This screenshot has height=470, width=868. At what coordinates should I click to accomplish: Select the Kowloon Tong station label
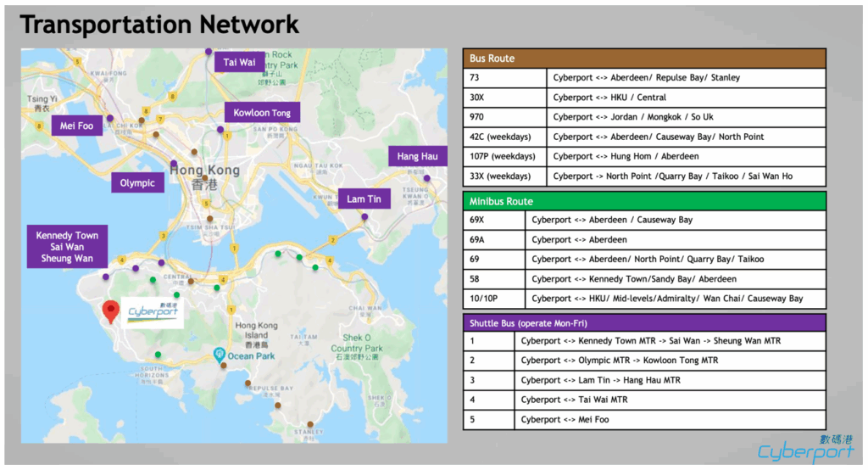click(x=262, y=113)
